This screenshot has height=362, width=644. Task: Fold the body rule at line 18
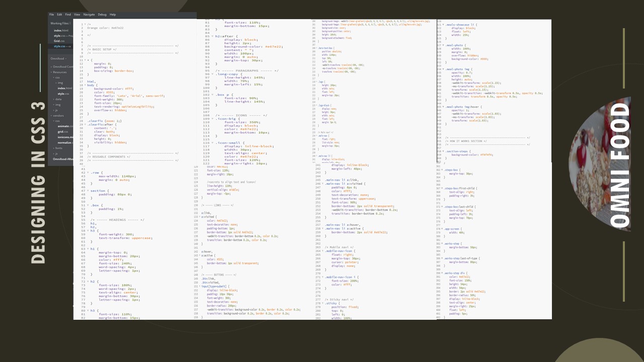[85, 85]
